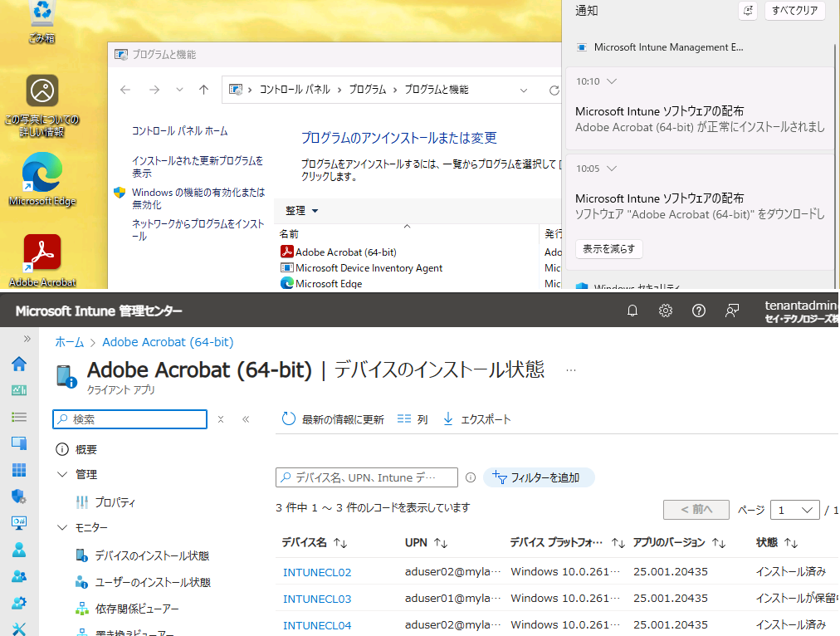The image size is (840, 636).
Task: Open the Dashboard icon in the sidebar
Action: (x=17, y=390)
